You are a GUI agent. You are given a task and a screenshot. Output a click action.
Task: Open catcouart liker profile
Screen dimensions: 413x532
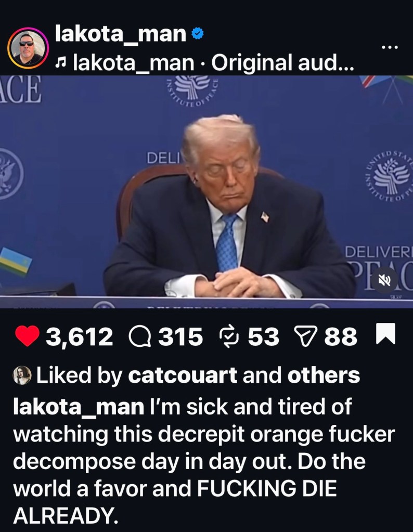pos(183,375)
